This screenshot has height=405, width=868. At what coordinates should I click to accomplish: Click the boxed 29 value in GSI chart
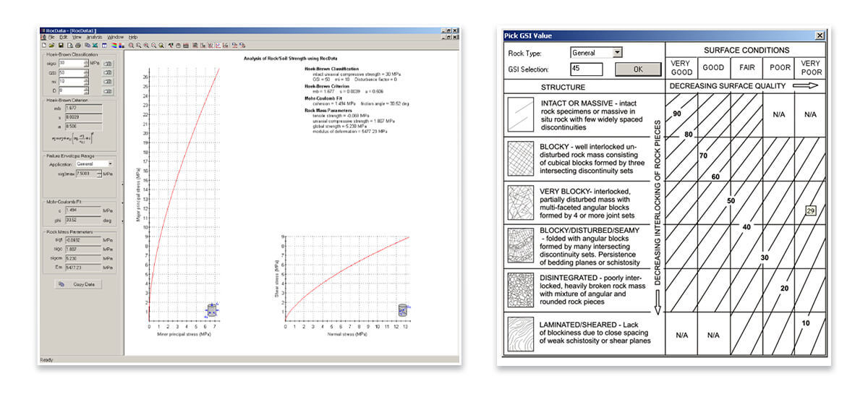(810, 210)
